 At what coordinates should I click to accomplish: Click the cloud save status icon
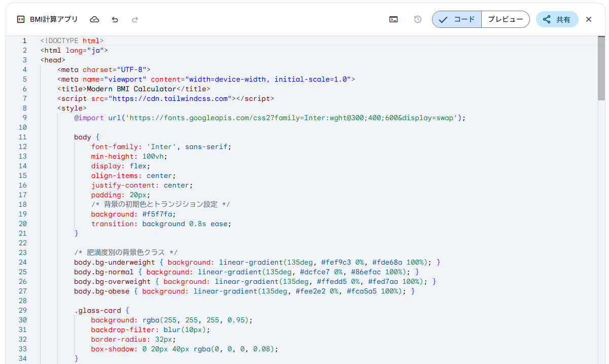(94, 19)
